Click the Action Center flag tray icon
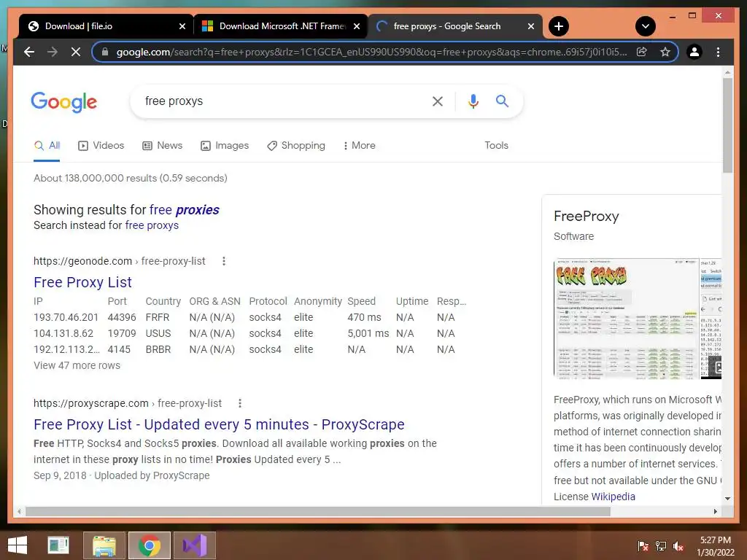The height and width of the screenshot is (560, 747). 643,546
